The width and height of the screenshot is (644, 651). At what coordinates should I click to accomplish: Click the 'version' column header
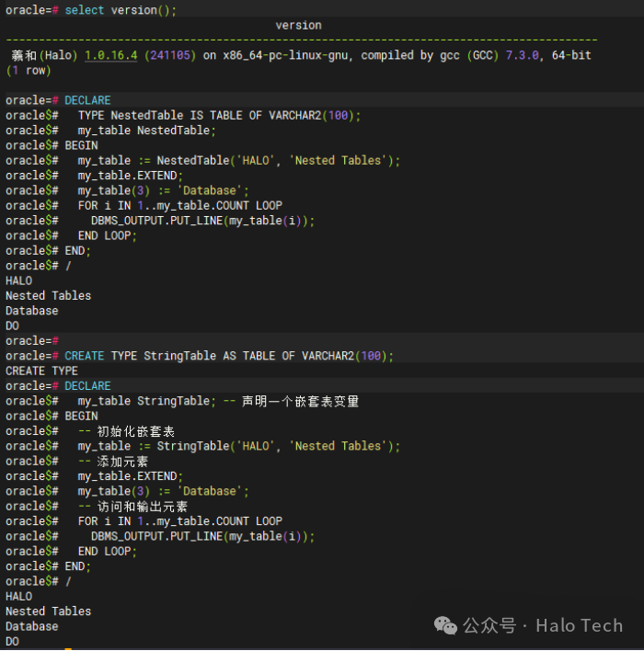click(298, 26)
